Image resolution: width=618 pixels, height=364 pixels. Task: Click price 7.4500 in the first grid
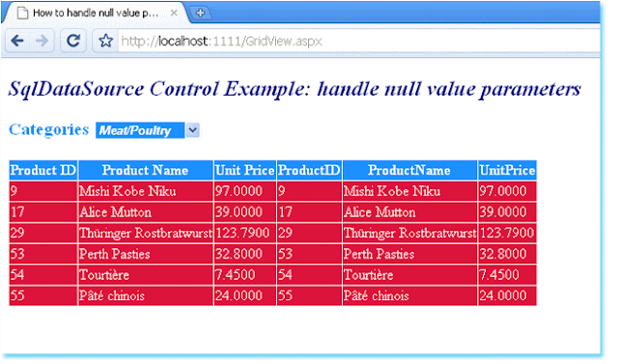coord(236,275)
